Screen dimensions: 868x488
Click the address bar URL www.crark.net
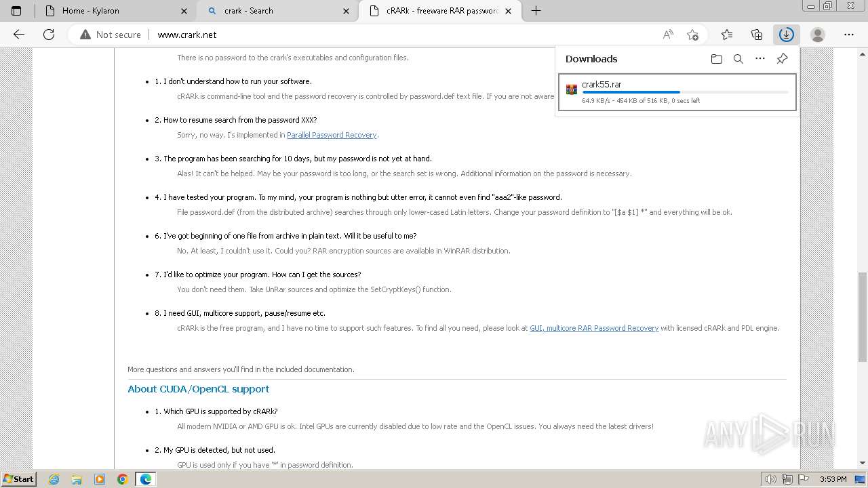(187, 35)
